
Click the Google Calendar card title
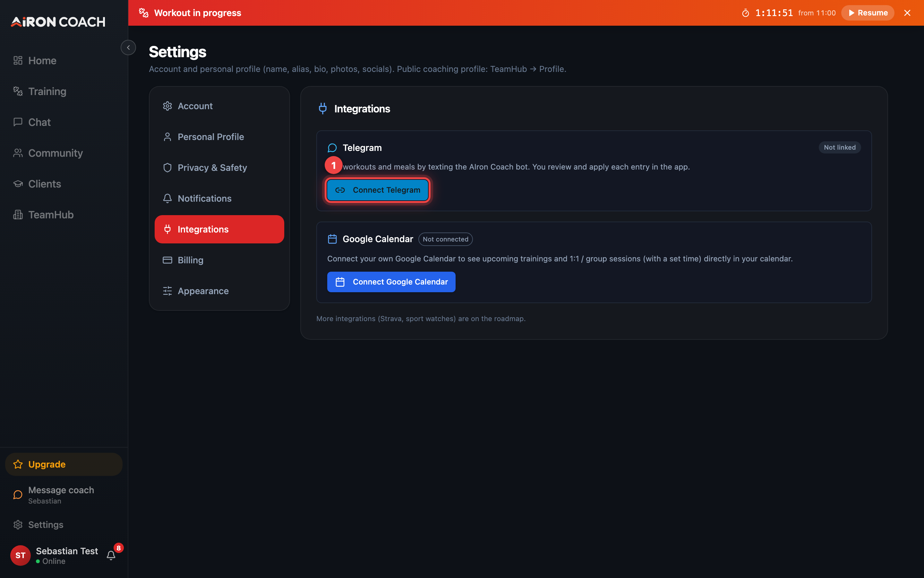pos(378,239)
